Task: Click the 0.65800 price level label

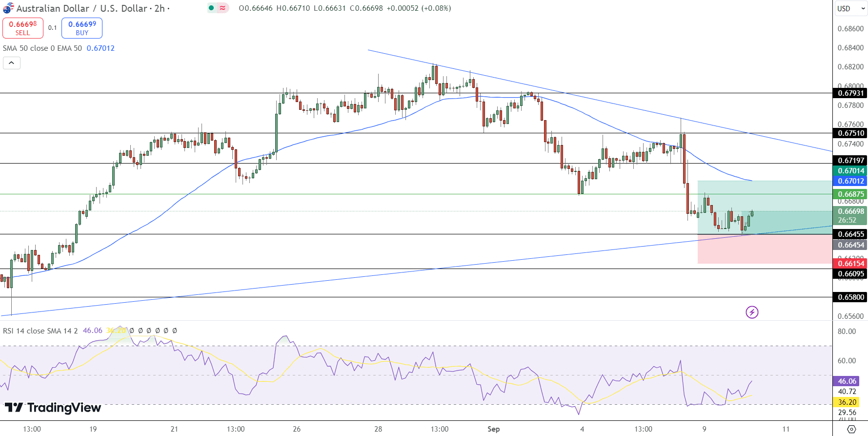Action: click(x=850, y=297)
